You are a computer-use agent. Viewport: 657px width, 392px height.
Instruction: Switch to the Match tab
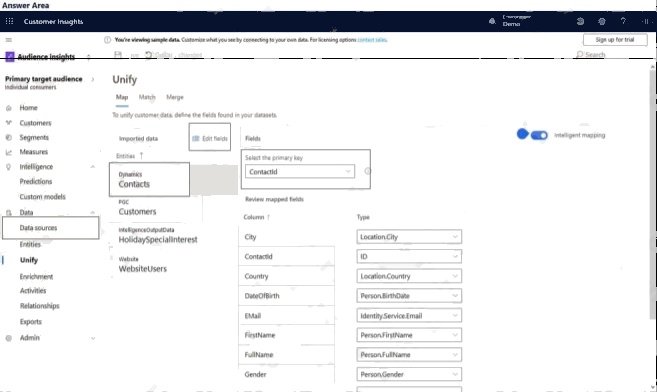[x=147, y=97]
